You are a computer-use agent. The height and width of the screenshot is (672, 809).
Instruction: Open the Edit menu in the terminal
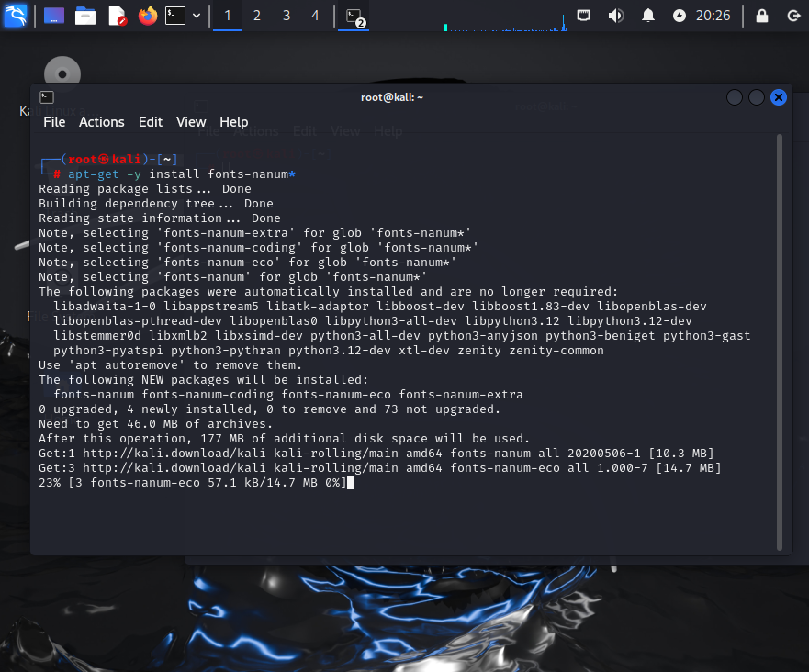tap(151, 122)
